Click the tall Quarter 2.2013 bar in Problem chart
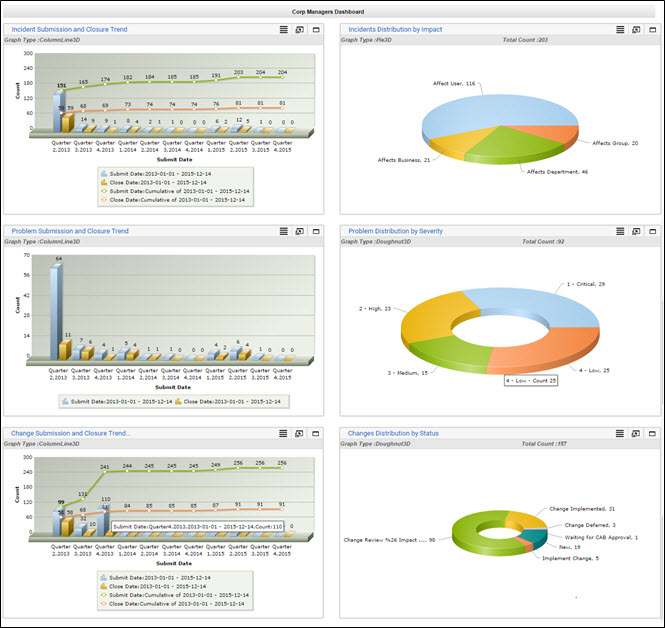Viewport: 665px width, 628px height. [x=56, y=312]
